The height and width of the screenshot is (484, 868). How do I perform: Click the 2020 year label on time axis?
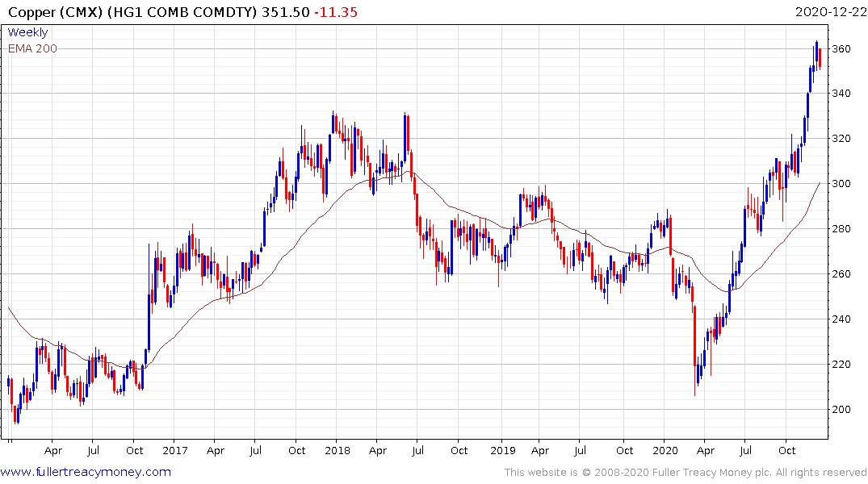[x=665, y=451]
